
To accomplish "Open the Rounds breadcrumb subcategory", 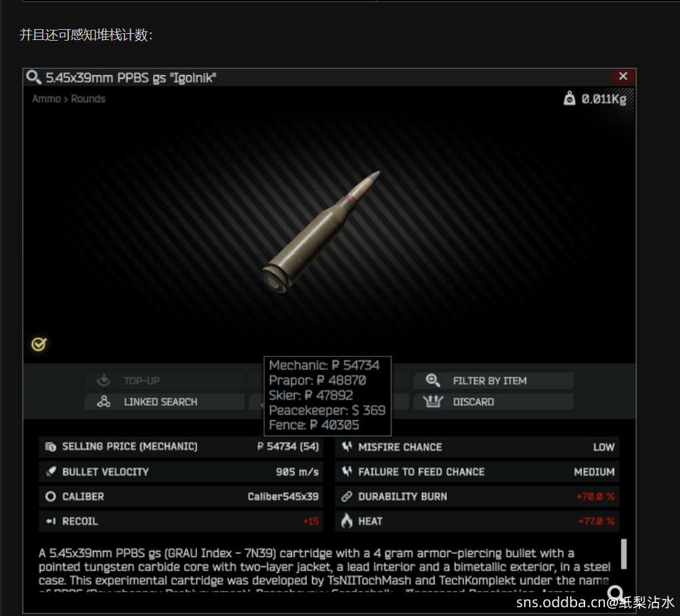I will point(88,99).
